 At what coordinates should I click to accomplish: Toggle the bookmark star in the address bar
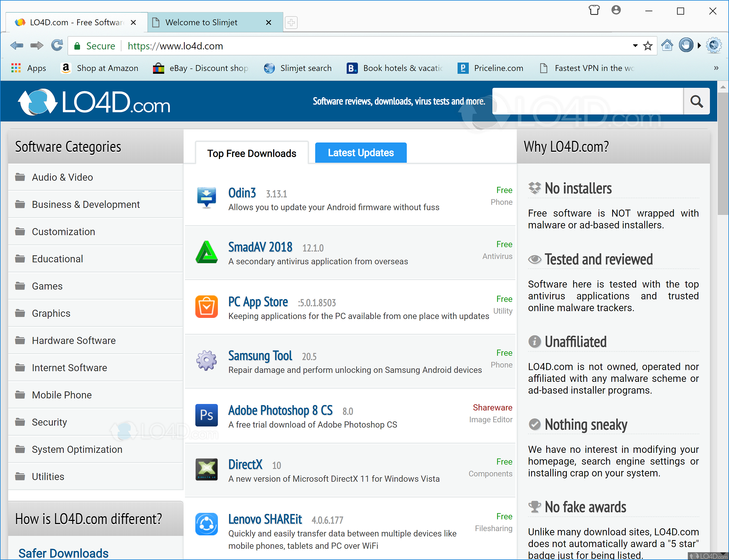647,45
